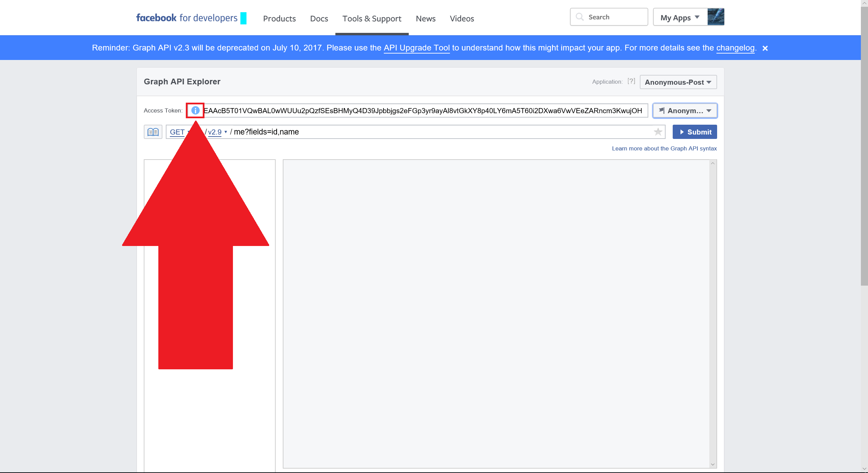Image resolution: width=868 pixels, height=473 pixels.
Task: Open the documentation book icon
Action: (x=153, y=132)
